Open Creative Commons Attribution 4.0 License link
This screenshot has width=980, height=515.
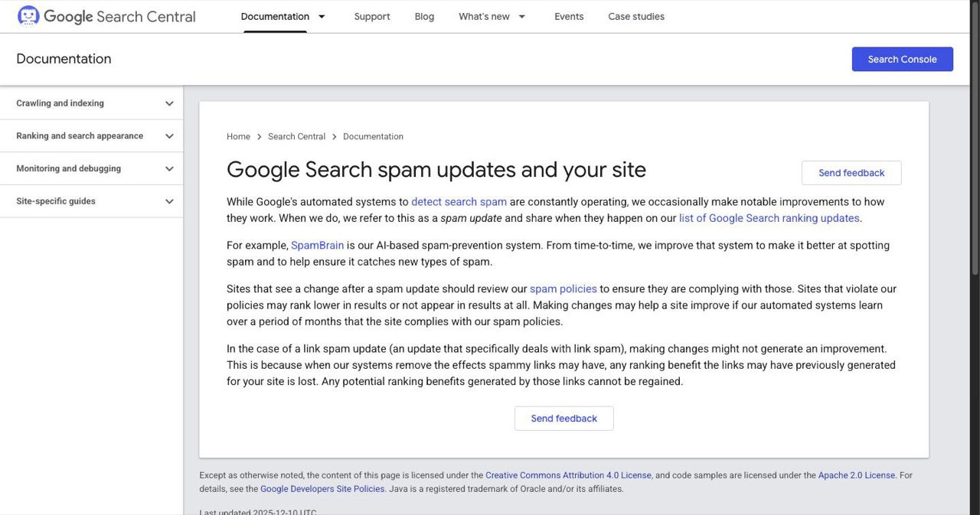[x=568, y=475]
